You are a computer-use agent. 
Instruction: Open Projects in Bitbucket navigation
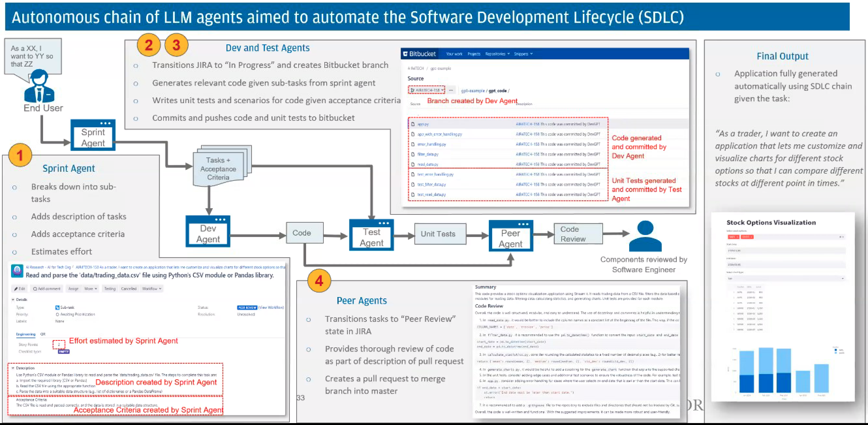(474, 54)
